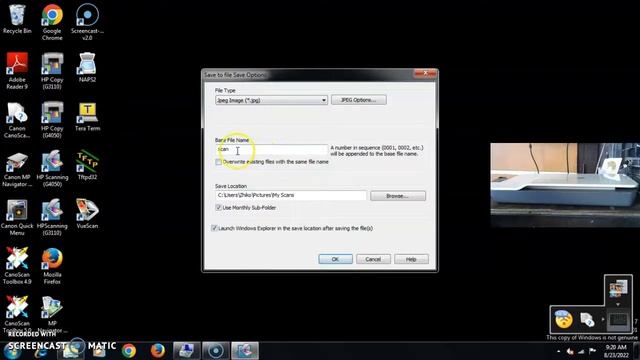The image size is (640, 360).
Task: Launch Google Chrome from the desktop
Action: coord(52,22)
